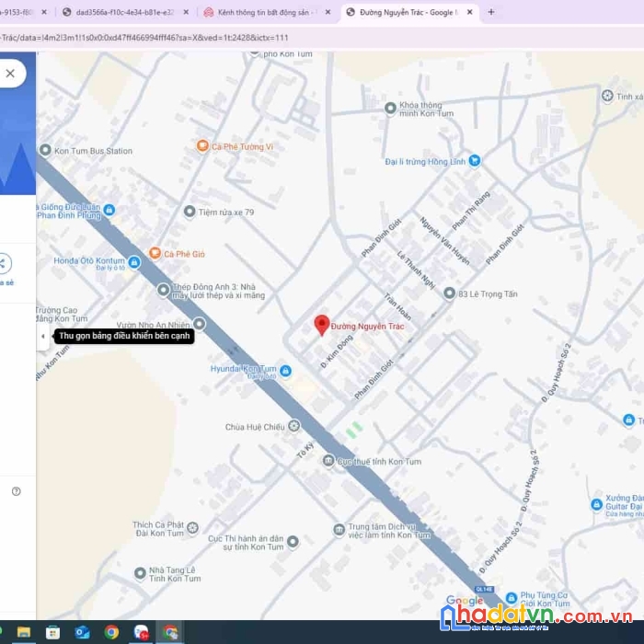
Task: Click the Tiệm rửa xe 79 marker
Action: [x=190, y=212]
